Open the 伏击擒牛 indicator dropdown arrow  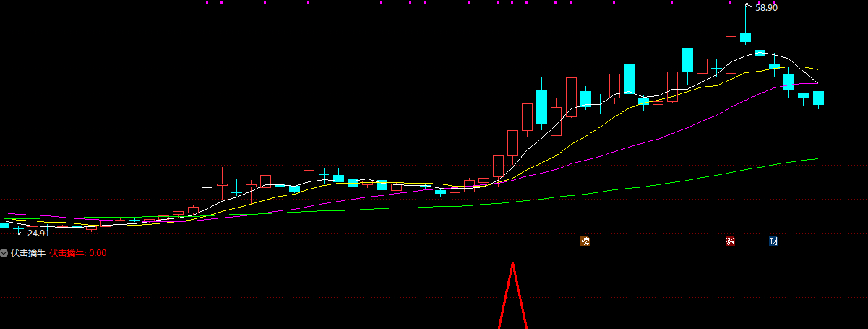[x=4, y=253]
